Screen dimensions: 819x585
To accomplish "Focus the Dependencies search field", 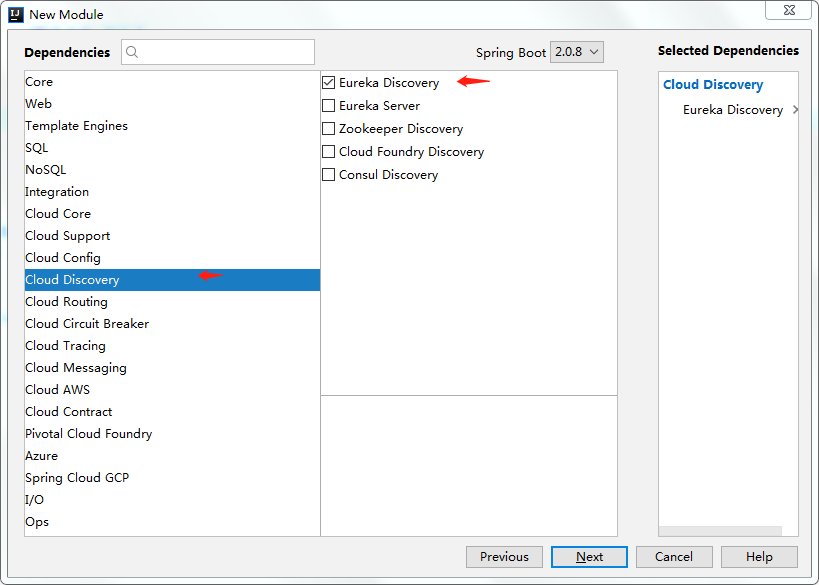I will 218,52.
